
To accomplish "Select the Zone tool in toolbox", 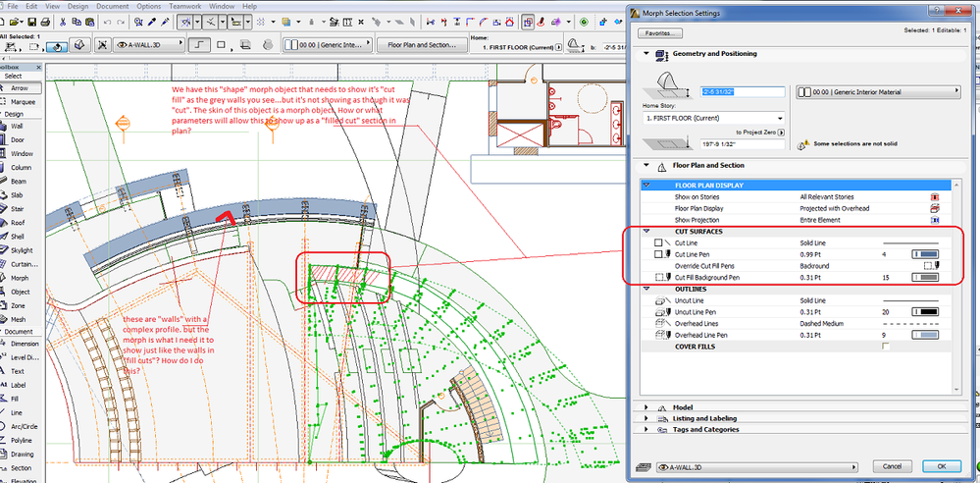I will (x=20, y=305).
